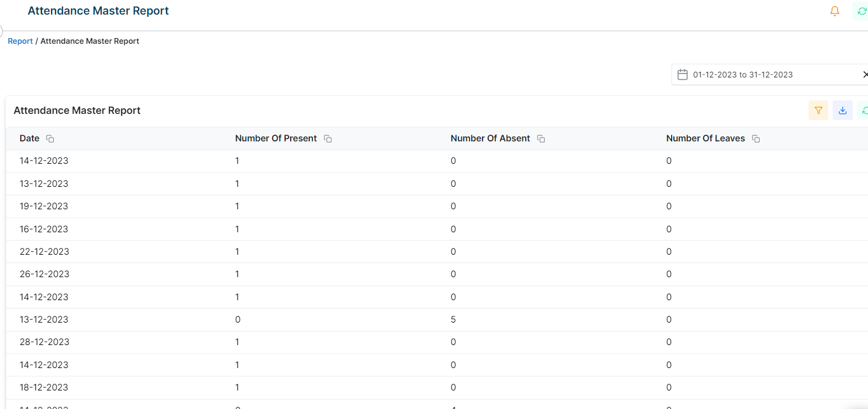Click the calendar icon in date range

tap(682, 75)
